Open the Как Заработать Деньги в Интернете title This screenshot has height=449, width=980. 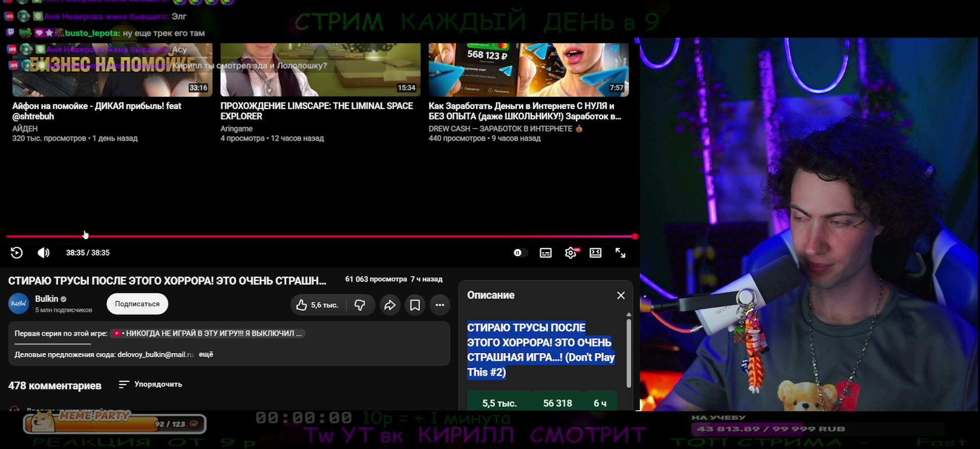coord(525,111)
